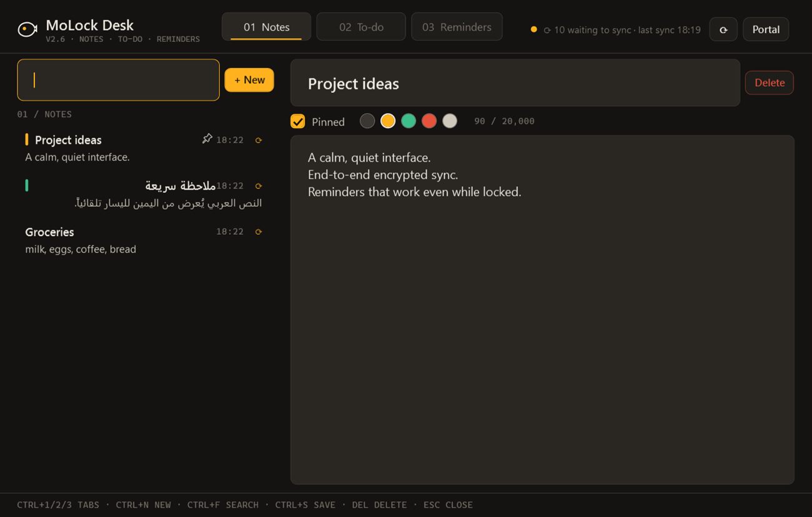Select the Project ideas note in the list

(x=144, y=148)
